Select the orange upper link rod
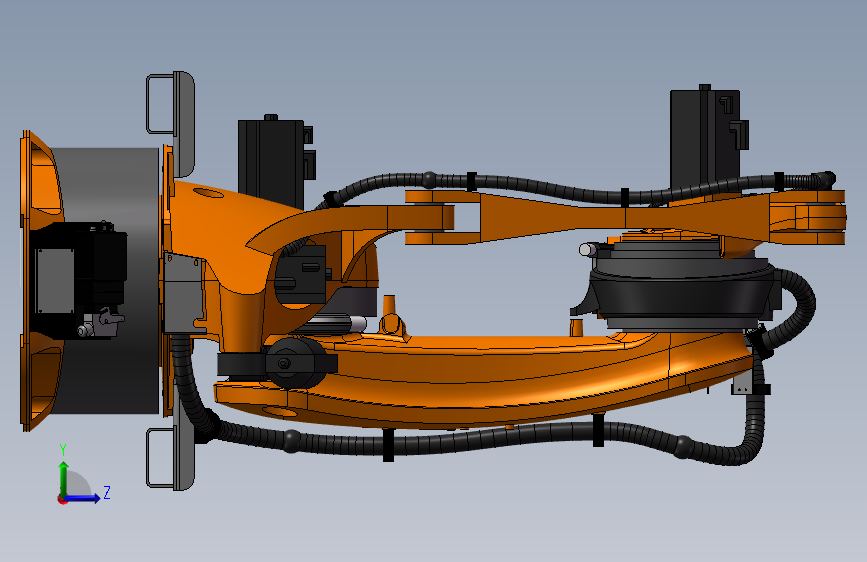This screenshot has height=562, width=867. [x=625, y=217]
